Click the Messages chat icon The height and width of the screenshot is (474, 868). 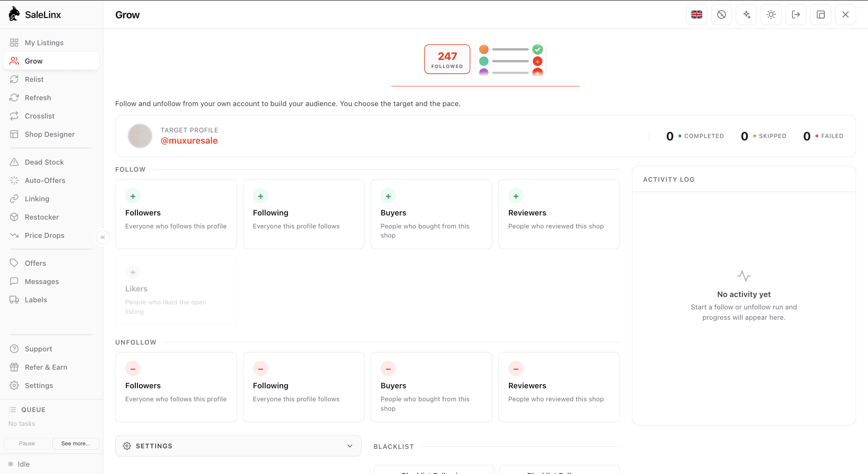(x=14, y=281)
